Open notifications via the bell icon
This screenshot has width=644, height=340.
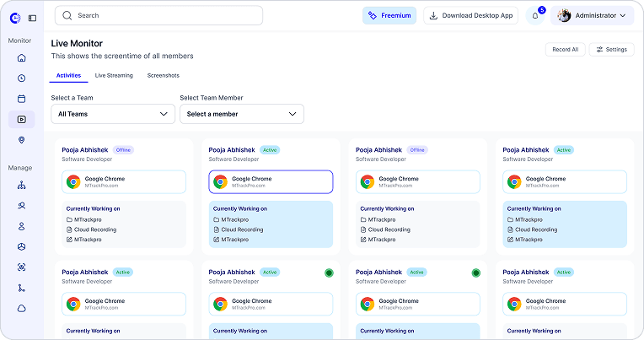click(535, 16)
